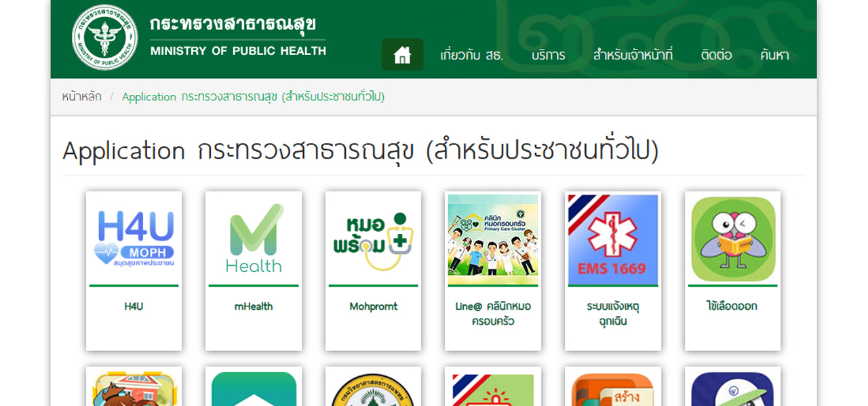
Task: Click the H4U text label link
Action: click(134, 306)
